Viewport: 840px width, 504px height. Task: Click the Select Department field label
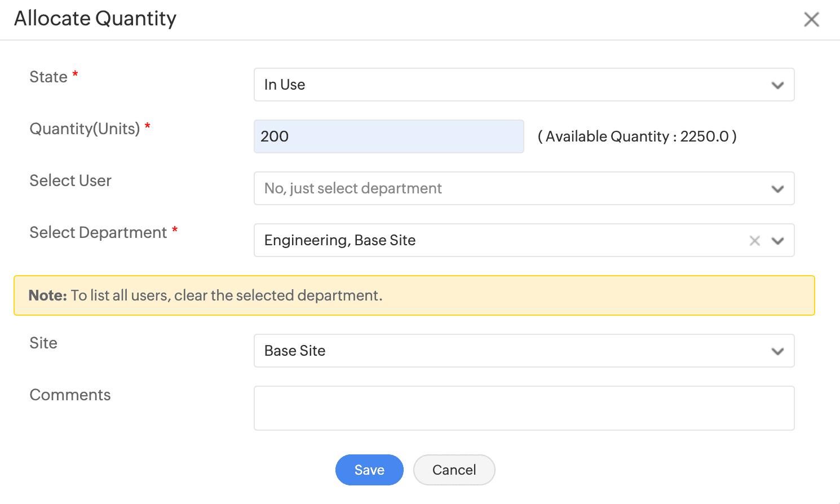[x=98, y=232]
